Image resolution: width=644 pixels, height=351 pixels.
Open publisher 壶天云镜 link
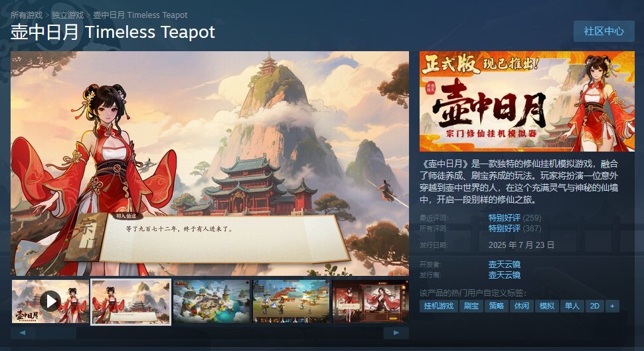[505, 275]
